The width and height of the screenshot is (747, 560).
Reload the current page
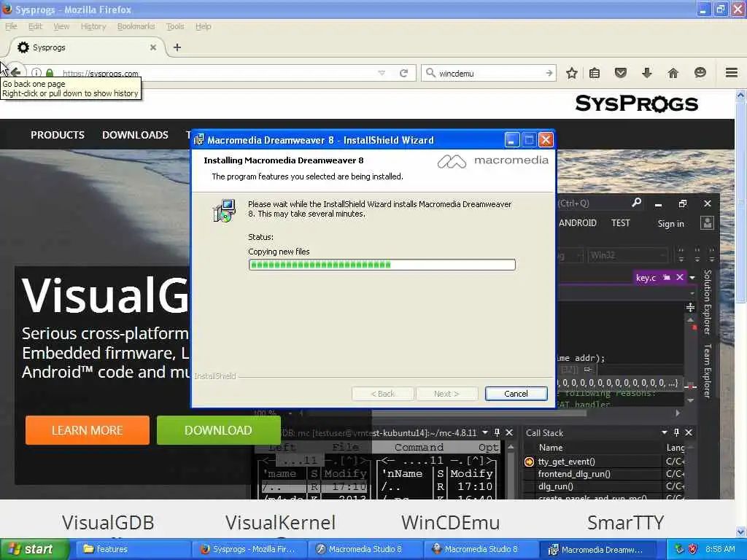[x=404, y=73]
